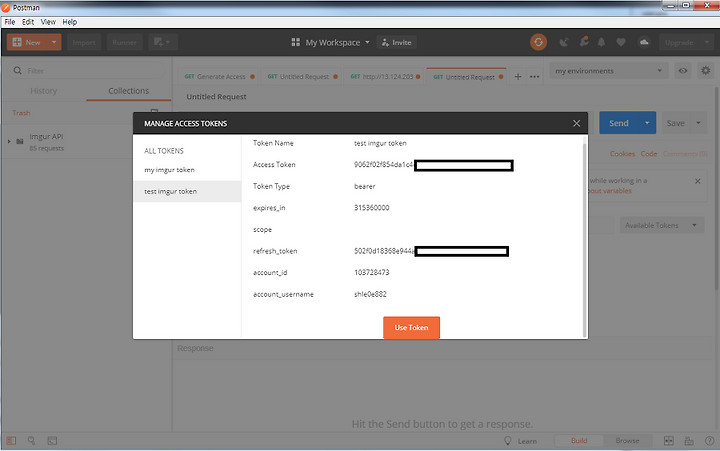The width and height of the screenshot is (720, 451).
Task: Open the Upgrade dropdown arrow
Action: 707,42
